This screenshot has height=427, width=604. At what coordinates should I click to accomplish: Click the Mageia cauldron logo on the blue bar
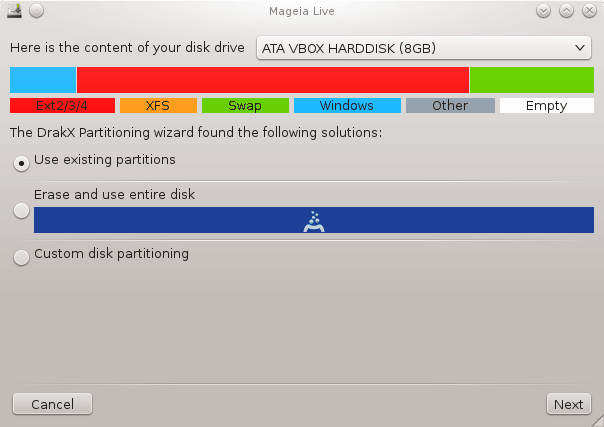click(x=314, y=221)
